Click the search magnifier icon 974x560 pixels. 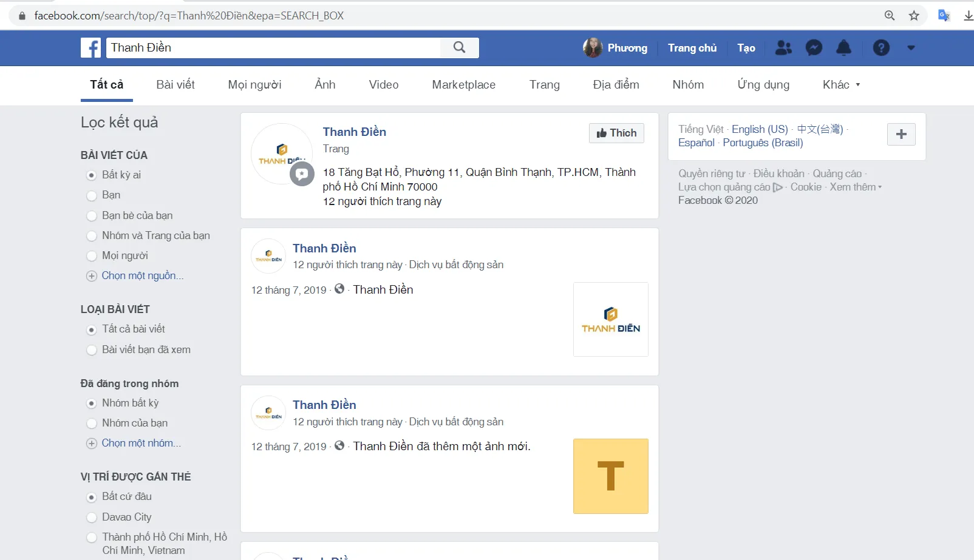pos(459,47)
